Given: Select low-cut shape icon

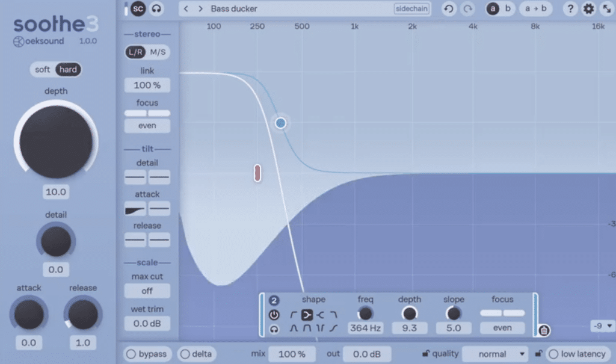Looking at the screenshot, I should point(294,315).
